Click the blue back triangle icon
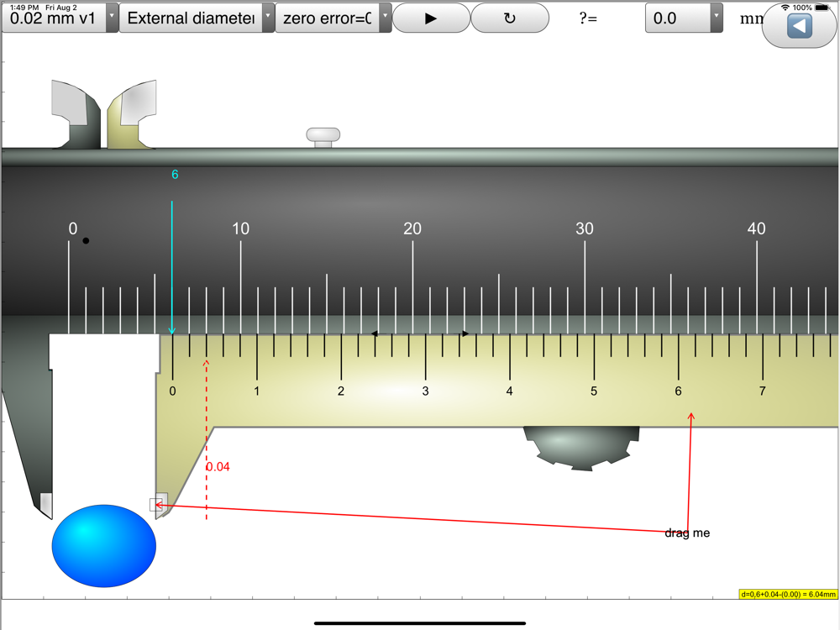Viewport: 840px width, 630px height. click(x=800, y=26)
